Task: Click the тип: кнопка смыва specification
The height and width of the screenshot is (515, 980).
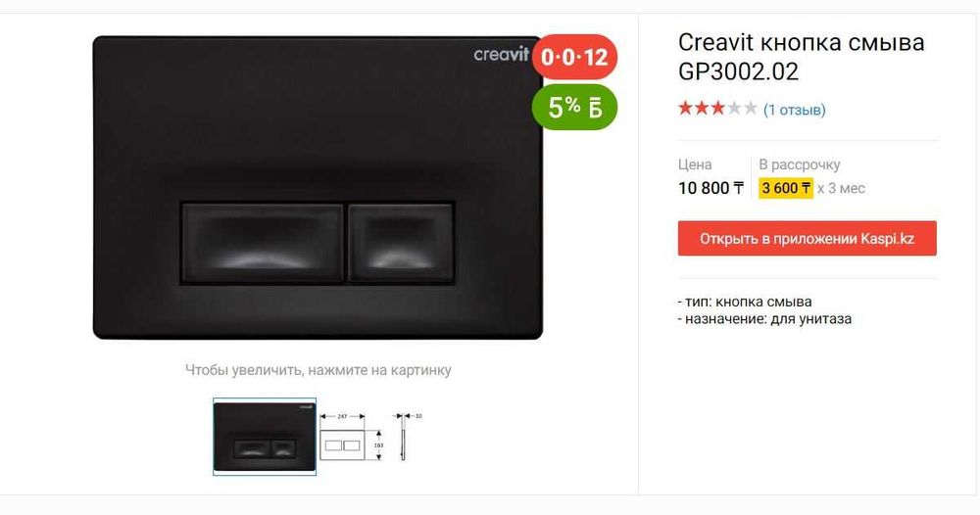Action: 745,302
